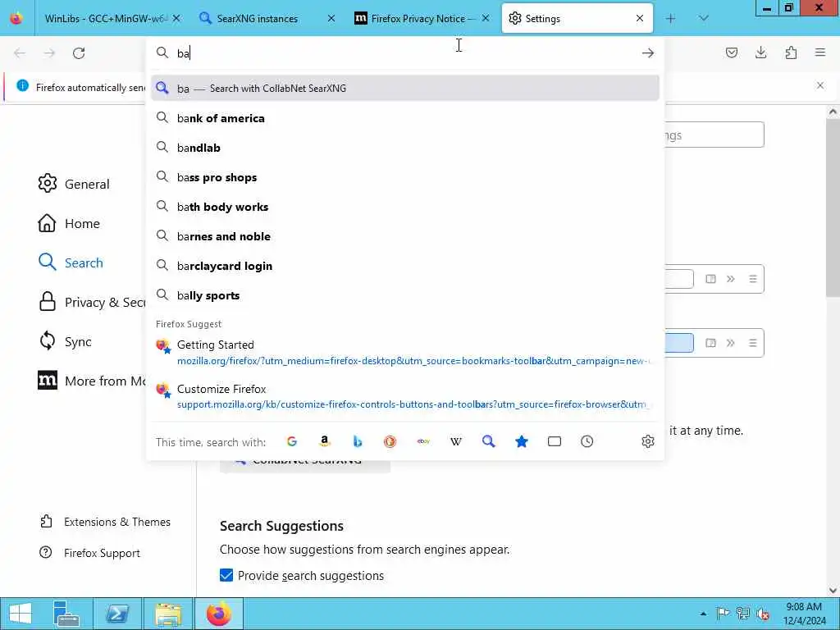Click the Find in Settings search box
This screenshot has height=630, width=840.
click(x=714, y=135)
